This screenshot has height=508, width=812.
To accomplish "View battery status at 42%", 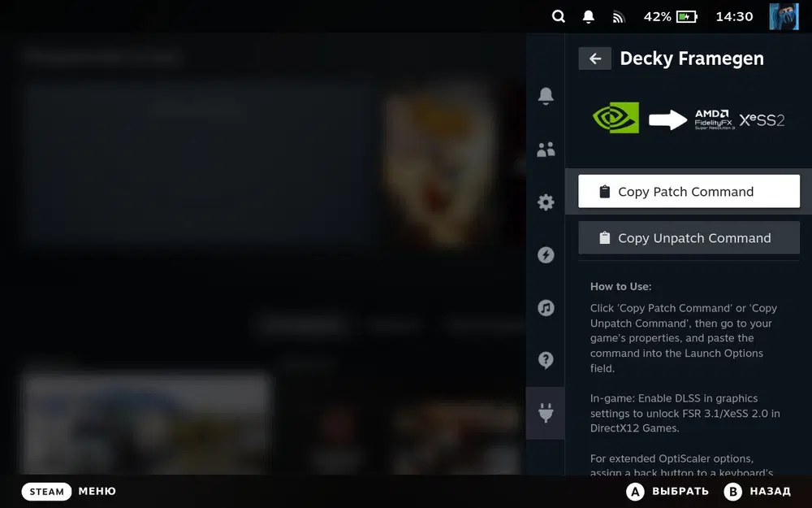I will click(671, 16).
